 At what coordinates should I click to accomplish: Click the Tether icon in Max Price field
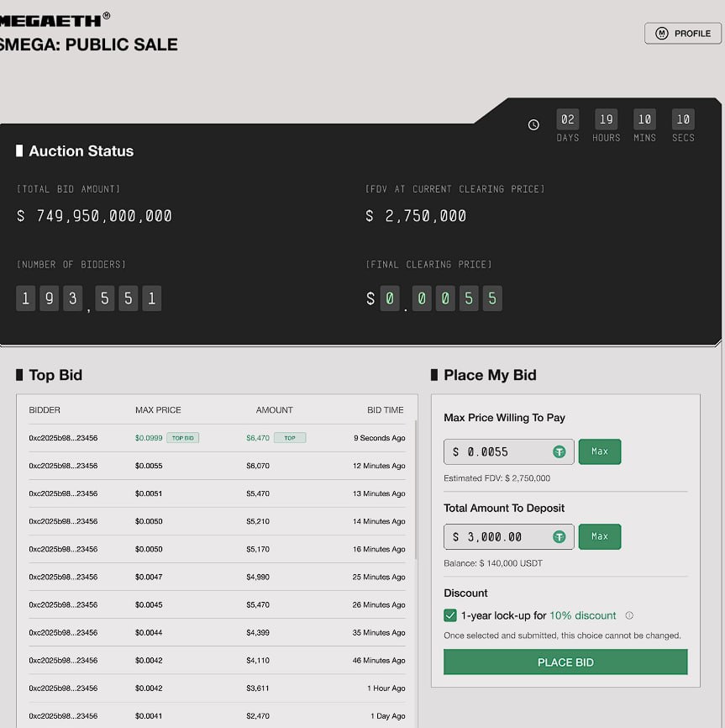coord(560,451)
